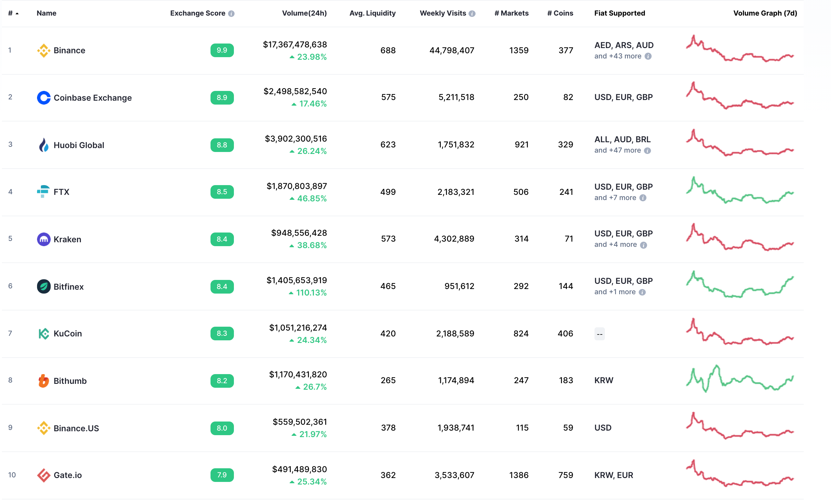Click info icon beside Binance +43 more
Image resolution: width=831 pixels, height=504 pixels.
click(648, 56)
